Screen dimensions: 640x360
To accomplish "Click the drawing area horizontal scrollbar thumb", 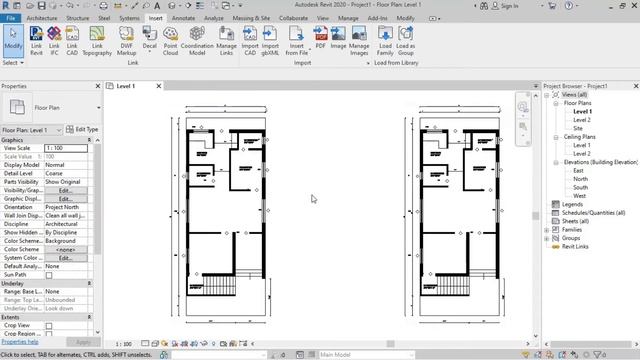I will coord(391,344).
